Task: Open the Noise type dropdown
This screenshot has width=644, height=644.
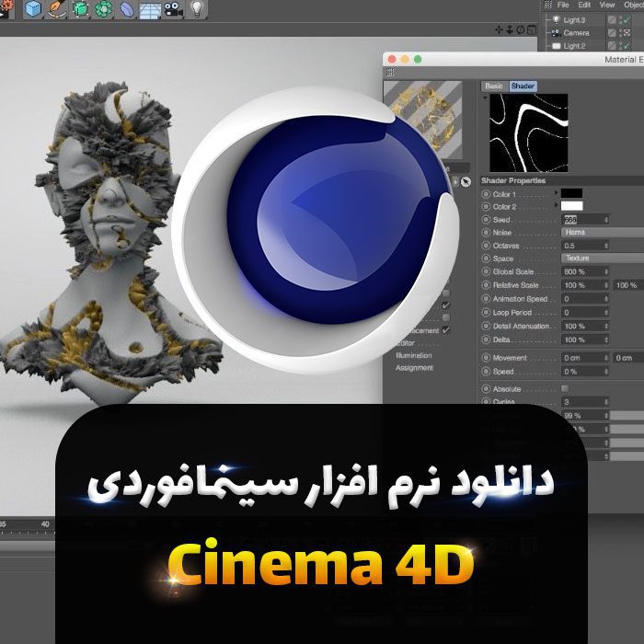Action: coord(602,233)
